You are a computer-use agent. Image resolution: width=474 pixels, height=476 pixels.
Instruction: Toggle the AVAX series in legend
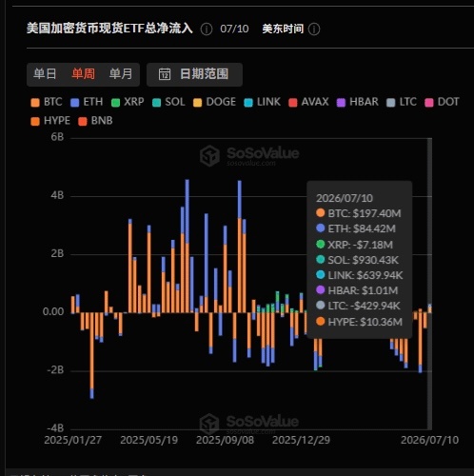pos(308,102)
